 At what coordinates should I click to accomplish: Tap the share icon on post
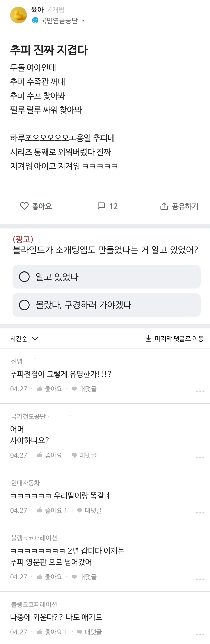coord(164,206)
